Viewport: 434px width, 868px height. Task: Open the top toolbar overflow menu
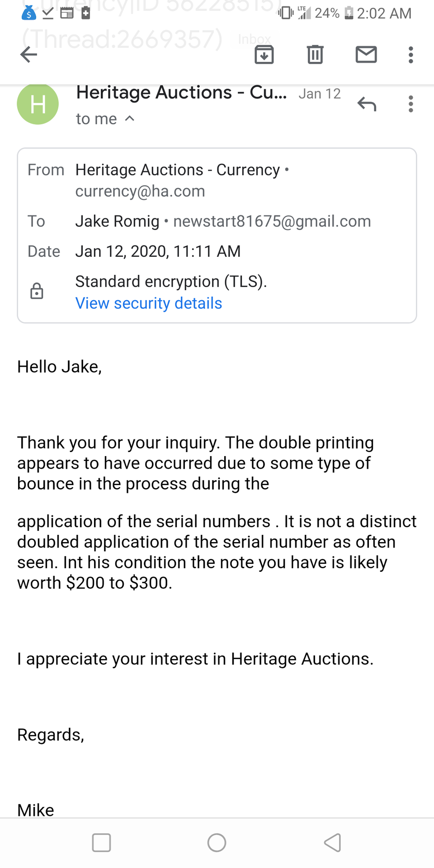point(410,55)
